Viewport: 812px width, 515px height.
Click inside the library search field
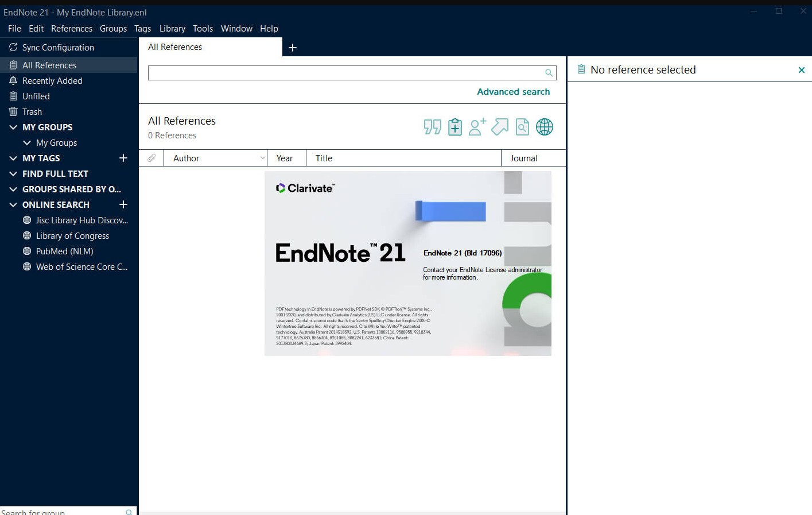click(x=344, y=72)
